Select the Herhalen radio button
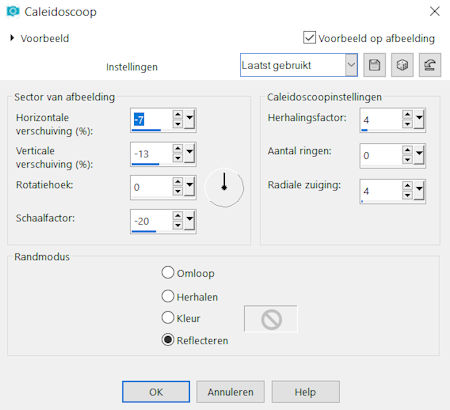The height and width of the screenshot is (410, 450). 168,296
